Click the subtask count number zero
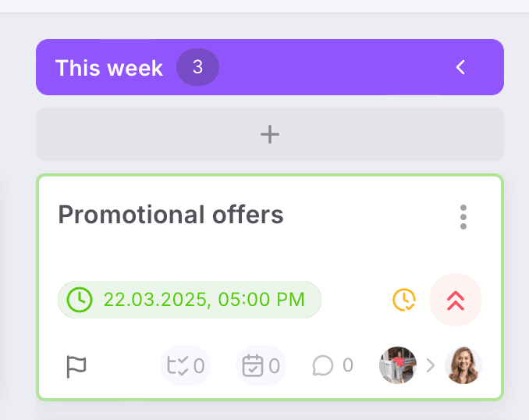This screenshot has height=420, width=529. coord(199,365)
